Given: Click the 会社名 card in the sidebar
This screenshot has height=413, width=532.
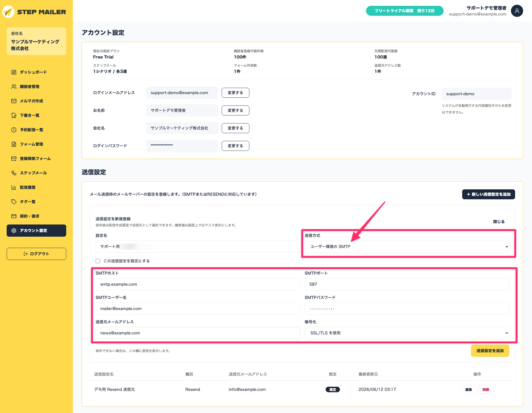Looking at the screenshot, I should (x=36, y=41).
